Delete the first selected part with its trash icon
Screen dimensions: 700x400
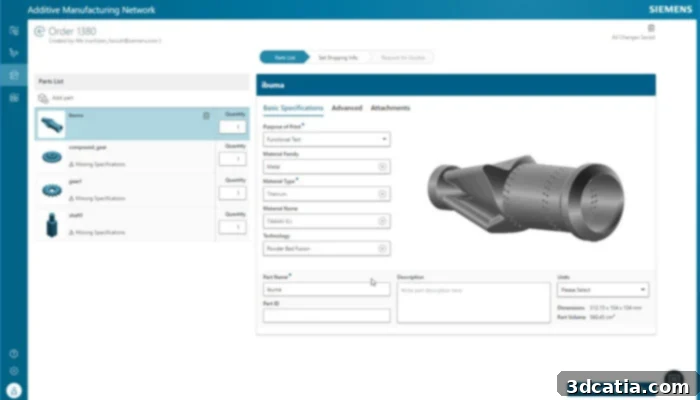coord(206,116)
